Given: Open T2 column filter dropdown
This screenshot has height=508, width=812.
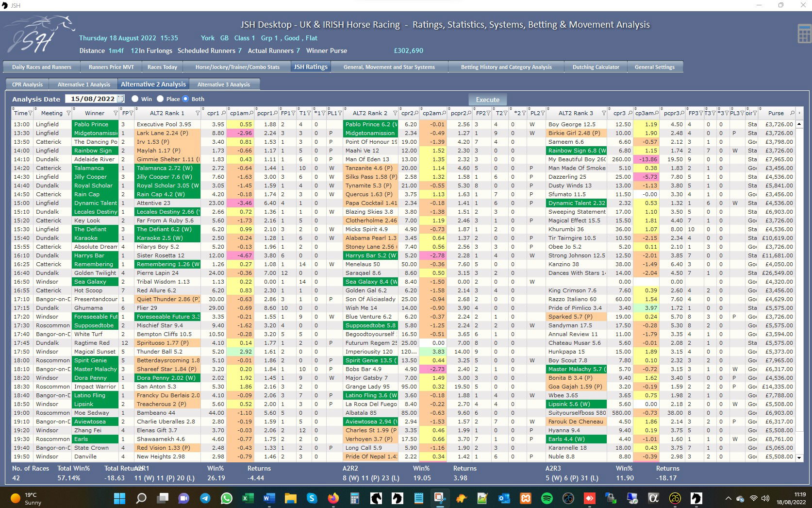Looking at the screenshot, I should coord(506,113).
